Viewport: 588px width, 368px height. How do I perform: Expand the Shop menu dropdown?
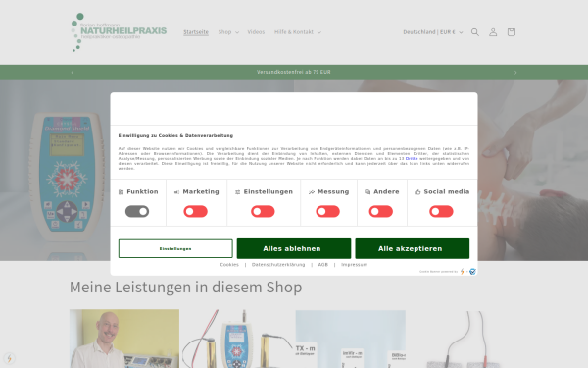pyautogui.click(x=228, y=32)
